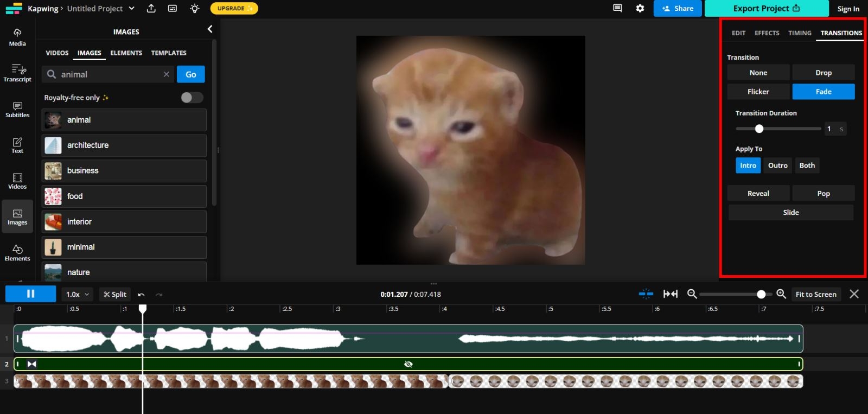Zoom out the timeline

tap(692, 294)
